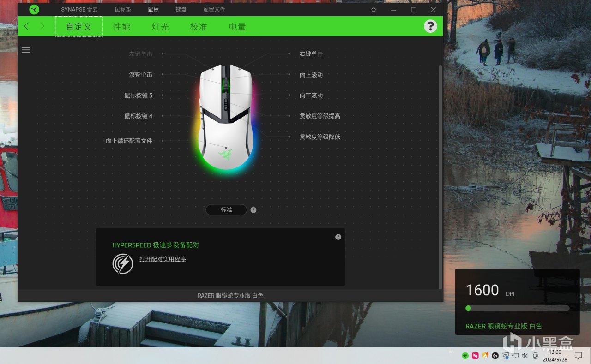Image resolution: width=591 pixels, height=364 pixels.
Task: Select the 灵敏度等级降低 mapping
Action: tap(320, 137)
